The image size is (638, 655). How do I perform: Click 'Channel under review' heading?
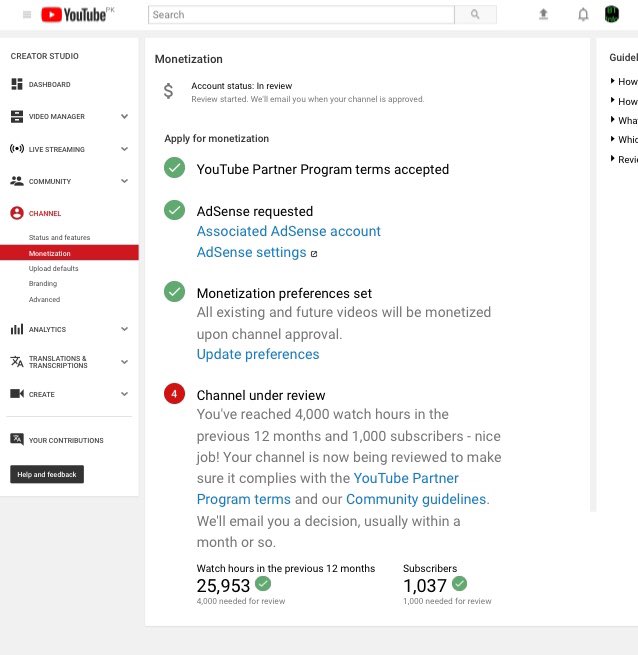261,395
